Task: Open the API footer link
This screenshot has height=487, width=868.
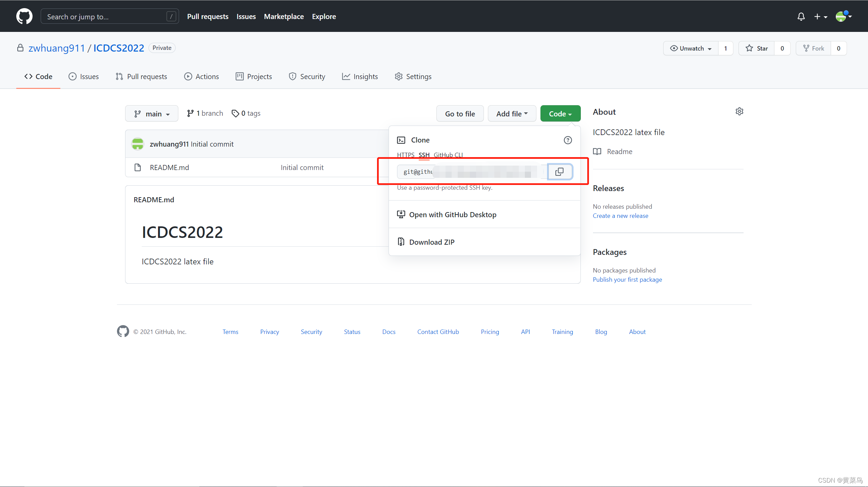Action: click(x=526, y=332)
